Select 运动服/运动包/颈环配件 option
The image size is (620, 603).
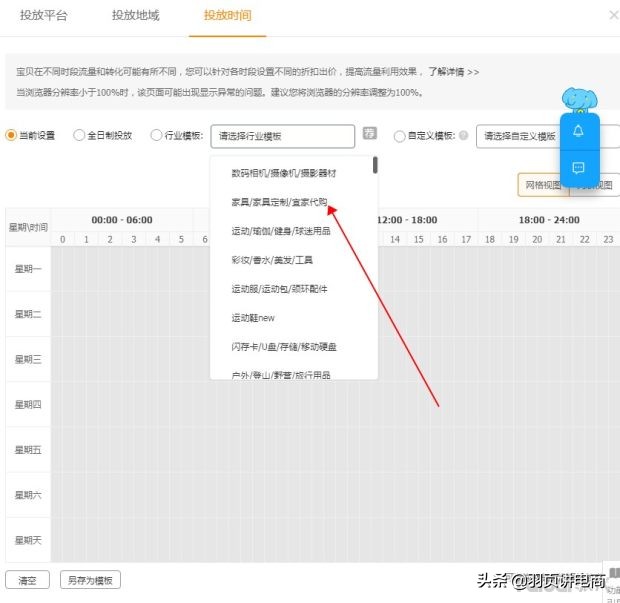(x=280, y=289)
